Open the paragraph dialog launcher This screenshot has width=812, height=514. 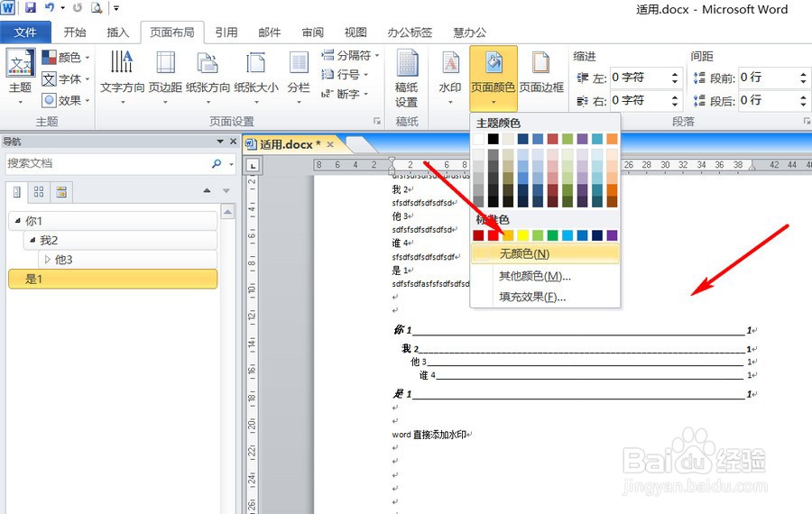point(807,121)
